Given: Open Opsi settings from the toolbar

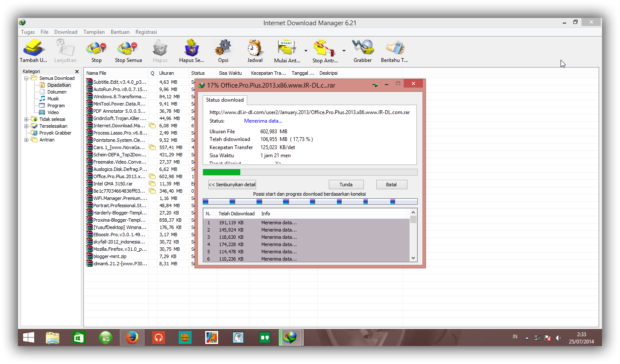Looking at the screenshot, I should pyautogui.click(x=223, y=48).
